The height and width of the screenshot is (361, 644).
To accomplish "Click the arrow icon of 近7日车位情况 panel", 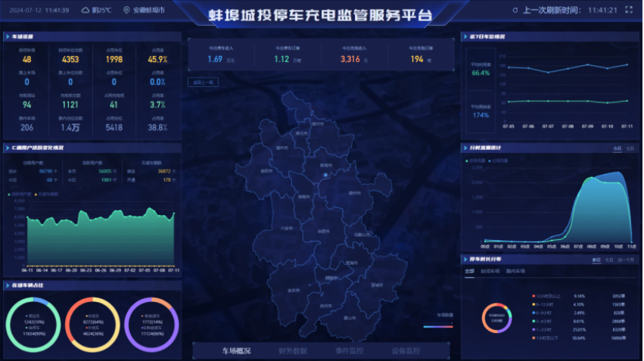I will click(x=465, y=36).
